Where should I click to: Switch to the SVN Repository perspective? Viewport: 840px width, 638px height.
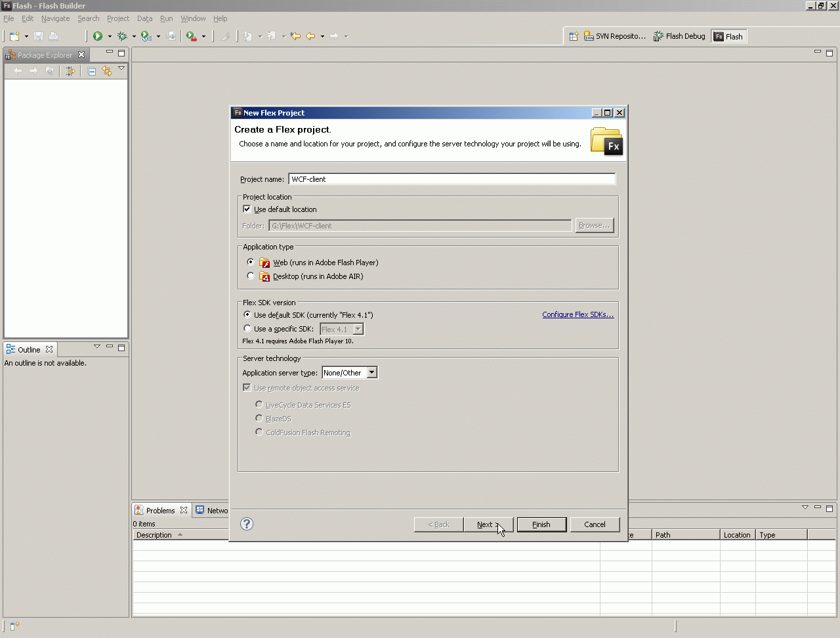coord(616,37)
